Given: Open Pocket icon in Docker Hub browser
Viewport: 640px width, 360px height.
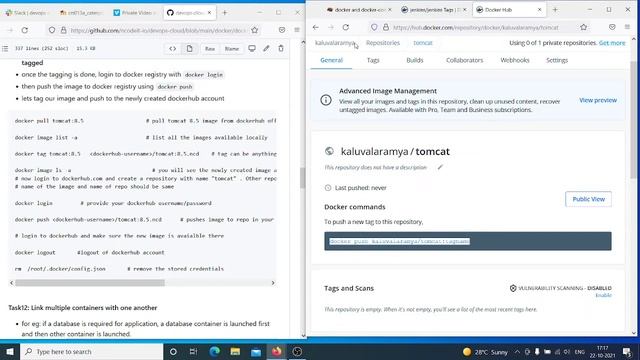Looking at the screenshot, I should point(612,27).
